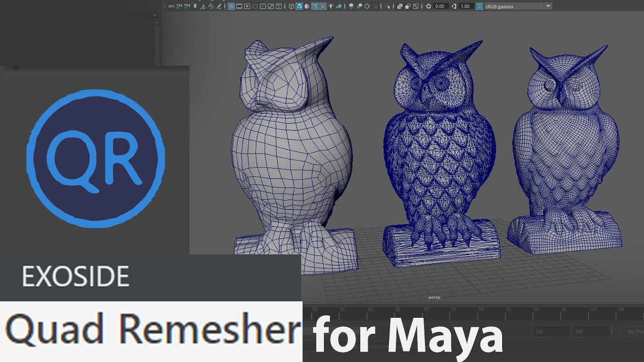Open camera attributes icon
The image size is (644, 362).
tap(187, 7)
